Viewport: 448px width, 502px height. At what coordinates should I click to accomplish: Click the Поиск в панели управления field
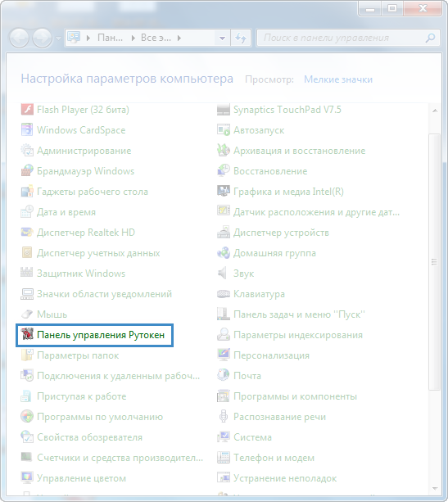point(348,38)
